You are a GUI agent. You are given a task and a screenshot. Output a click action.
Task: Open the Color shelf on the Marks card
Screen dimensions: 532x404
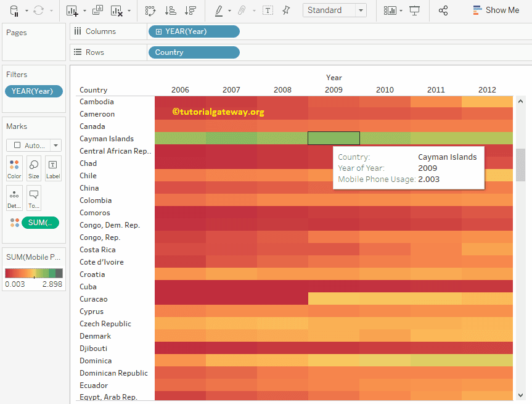point(14,168)
